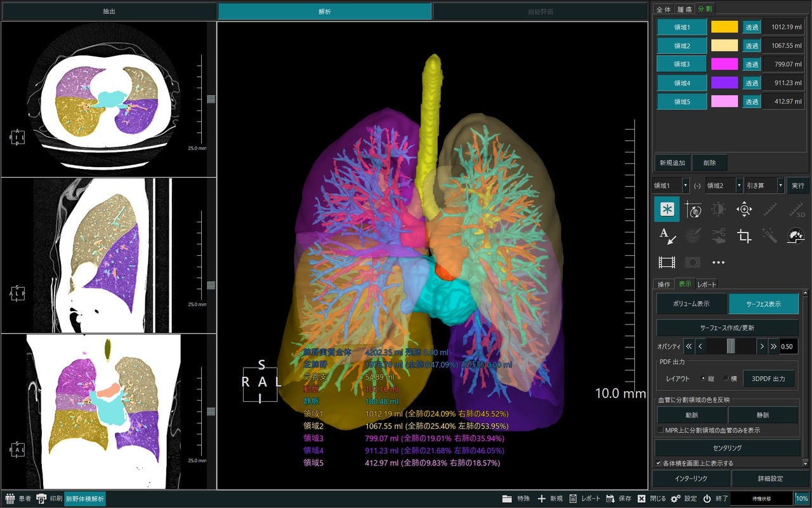Select the hatched circle mask tool
The image size is (812, 508).
[x=693, y=262]
